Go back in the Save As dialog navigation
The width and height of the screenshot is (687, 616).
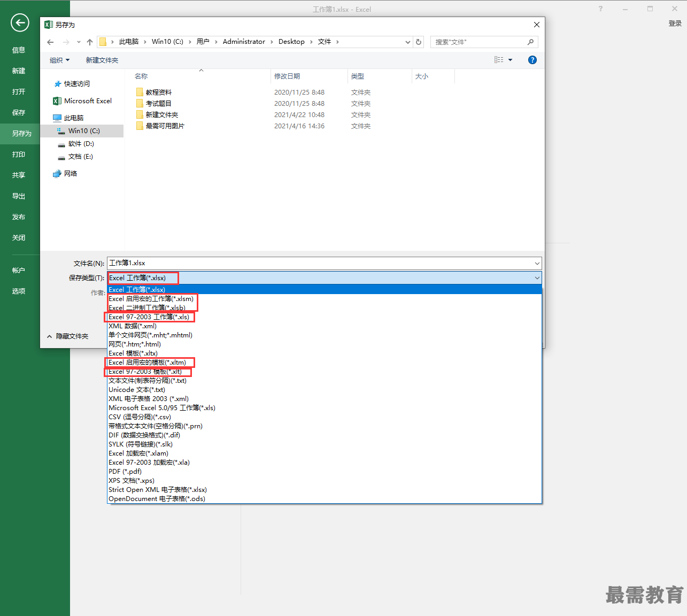(x=50, y=42)
